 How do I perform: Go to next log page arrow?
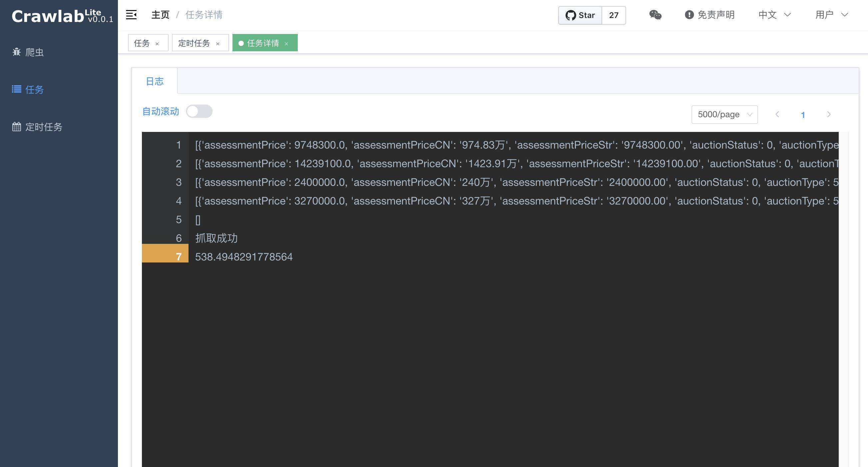pyautogui.click(x=829, y=115)
